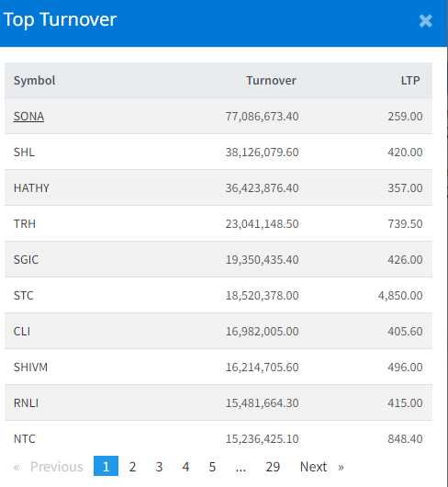Click the Next page button

click(x=321, y=466)
